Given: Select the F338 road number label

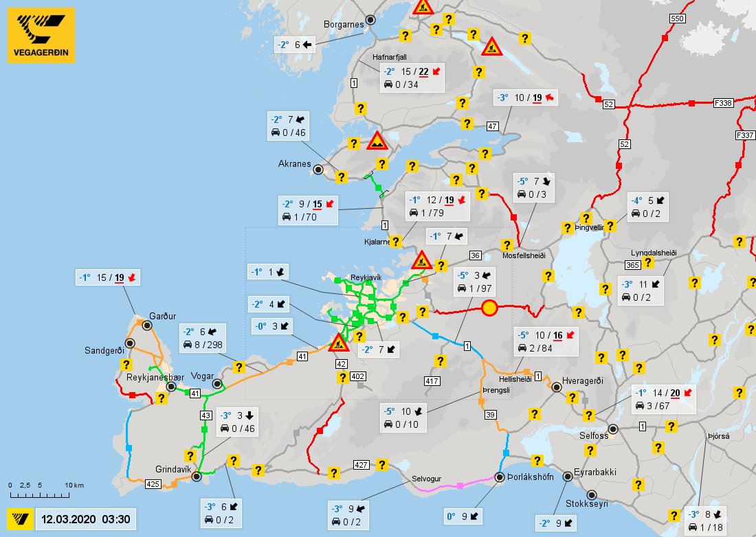Looking at the screenshot, I should pos(723,103).
